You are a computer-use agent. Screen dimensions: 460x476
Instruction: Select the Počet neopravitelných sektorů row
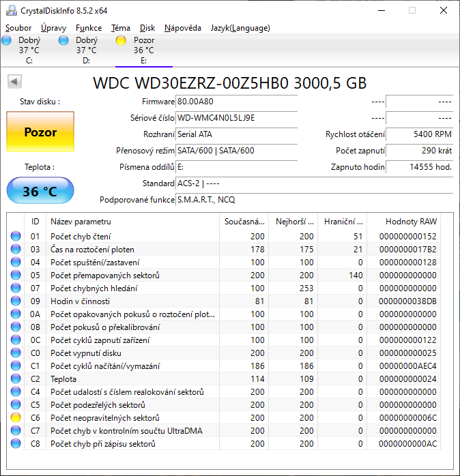[224, 417]
